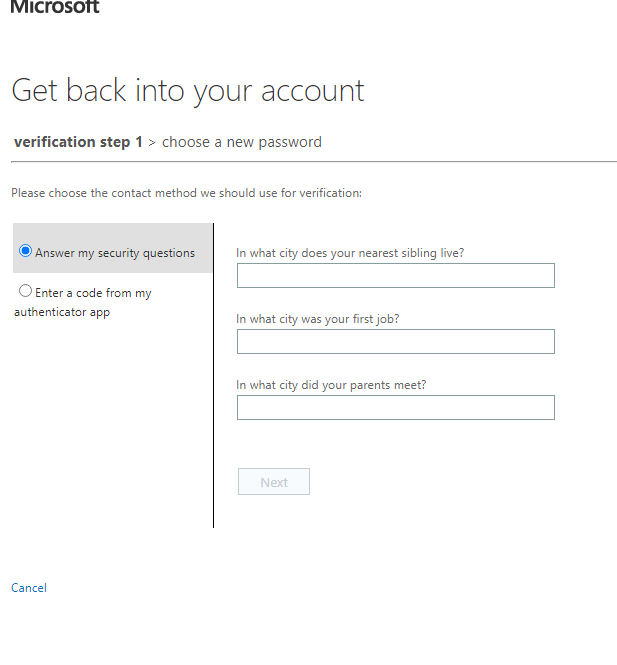Click the "verification step 1" step label

[78, 142]
